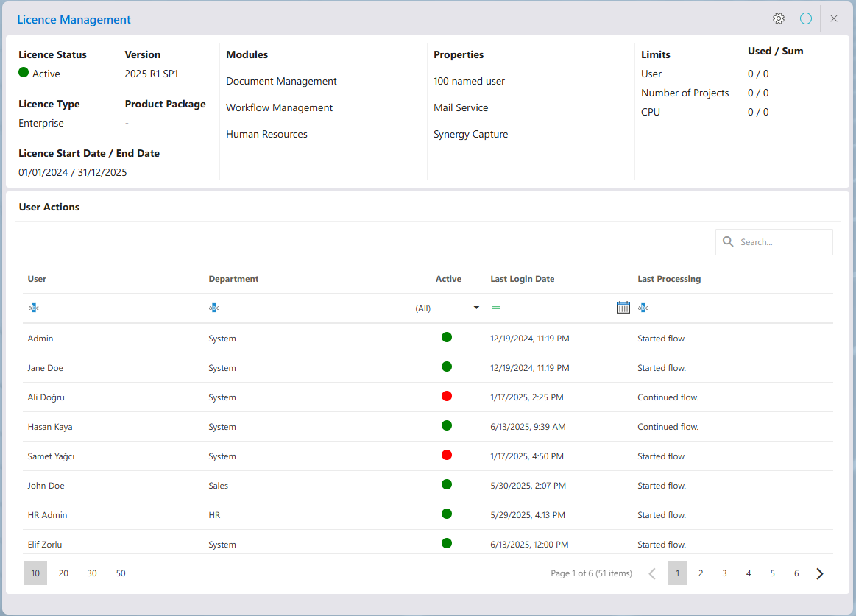Viewport: 856px width, 616px height.
Task: Jump to page 3
Action: tap(724, 573)
